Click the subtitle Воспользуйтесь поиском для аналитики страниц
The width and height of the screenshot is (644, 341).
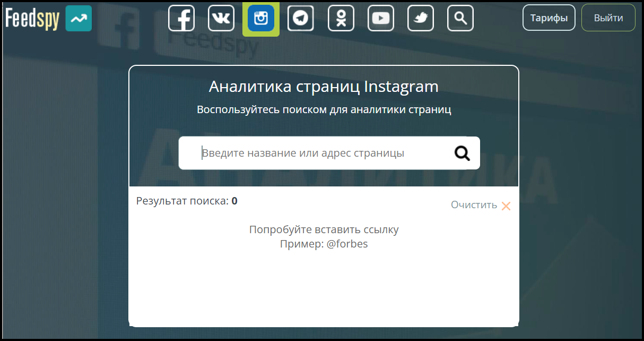coord(324,110)
